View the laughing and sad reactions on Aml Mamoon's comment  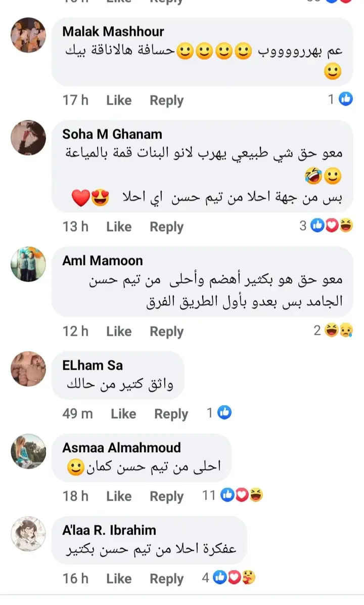pos(333,330)
